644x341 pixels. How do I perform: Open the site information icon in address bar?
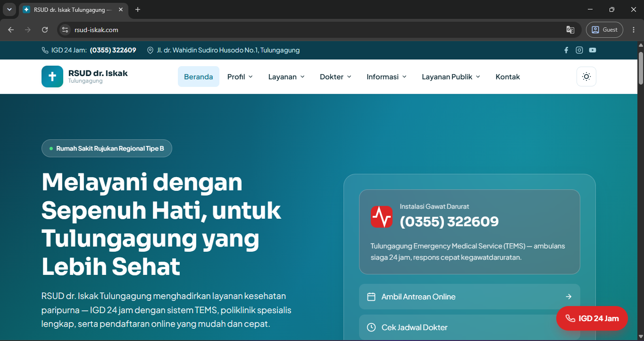[x=65, y=30]
